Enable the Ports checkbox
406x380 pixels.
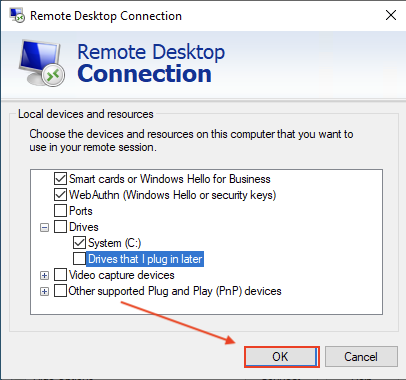(x=60, y=211)
